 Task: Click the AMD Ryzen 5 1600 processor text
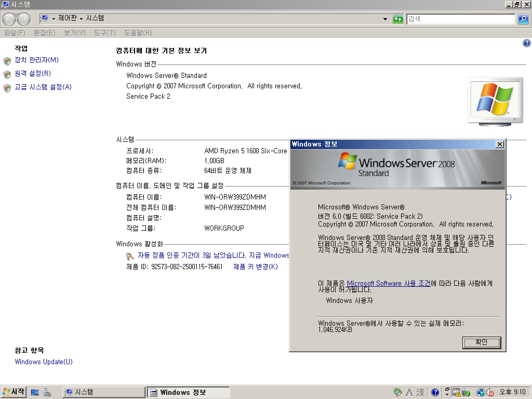point(246,151)
